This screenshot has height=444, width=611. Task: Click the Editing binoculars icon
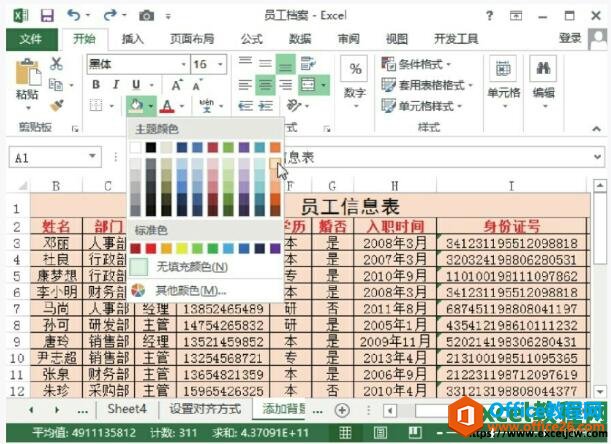pyautogui.click(x=543, y=69)
